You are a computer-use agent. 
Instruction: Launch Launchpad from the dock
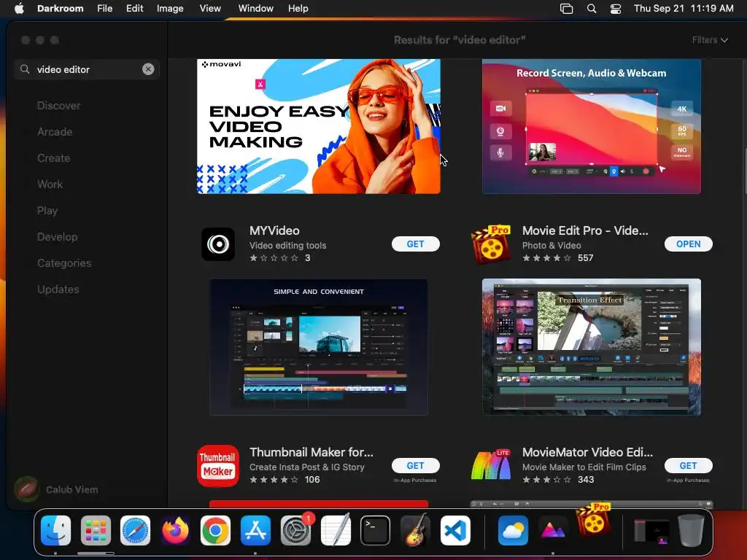pyautogui.click(x=96, y=531)
